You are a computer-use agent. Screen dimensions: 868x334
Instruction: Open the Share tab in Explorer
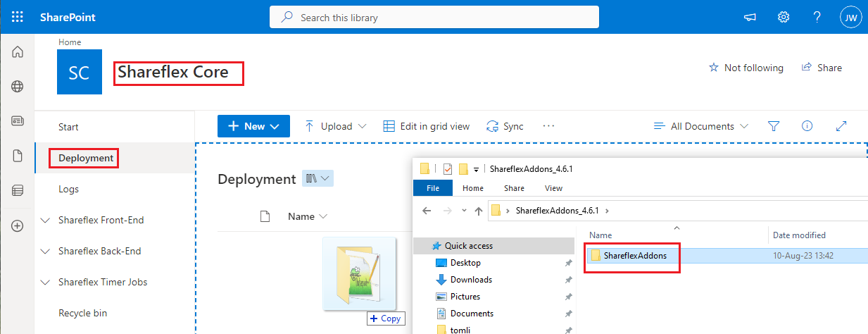pyautogui.click(x=514, y=188)
